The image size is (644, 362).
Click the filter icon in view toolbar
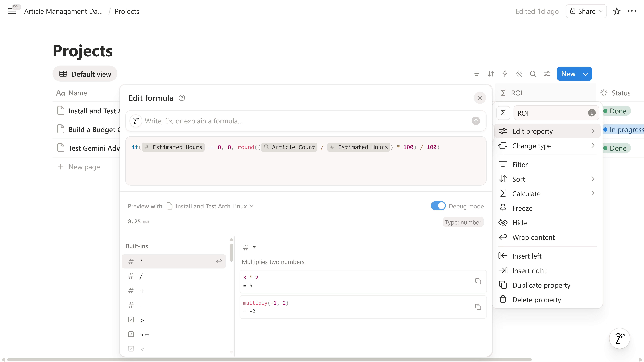pos(476,74)
